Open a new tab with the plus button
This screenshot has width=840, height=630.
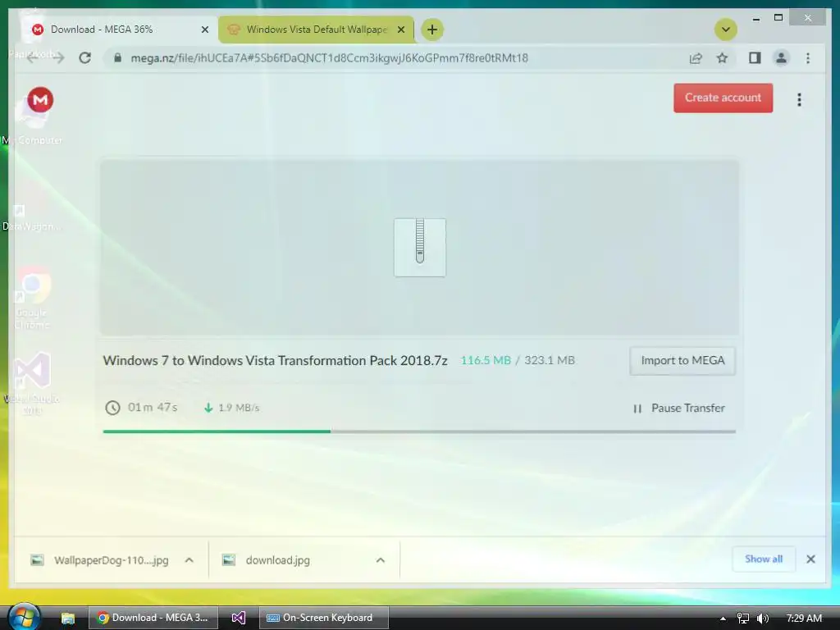432,30
